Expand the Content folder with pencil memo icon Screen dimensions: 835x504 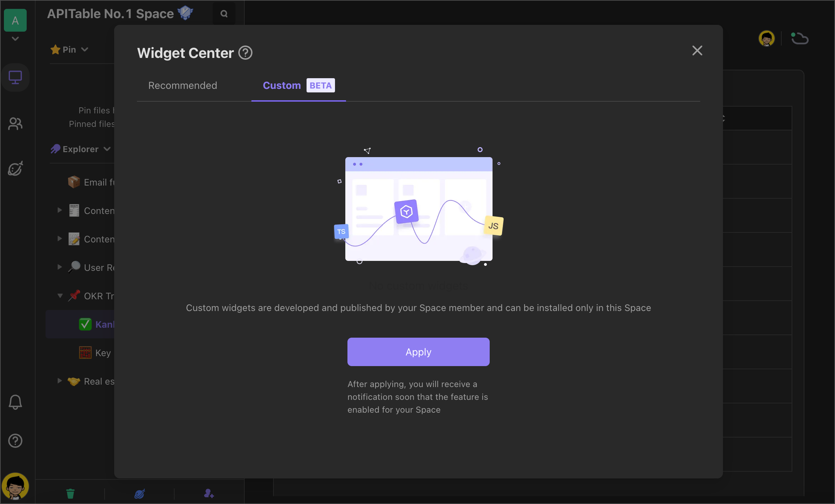(60, 239)
